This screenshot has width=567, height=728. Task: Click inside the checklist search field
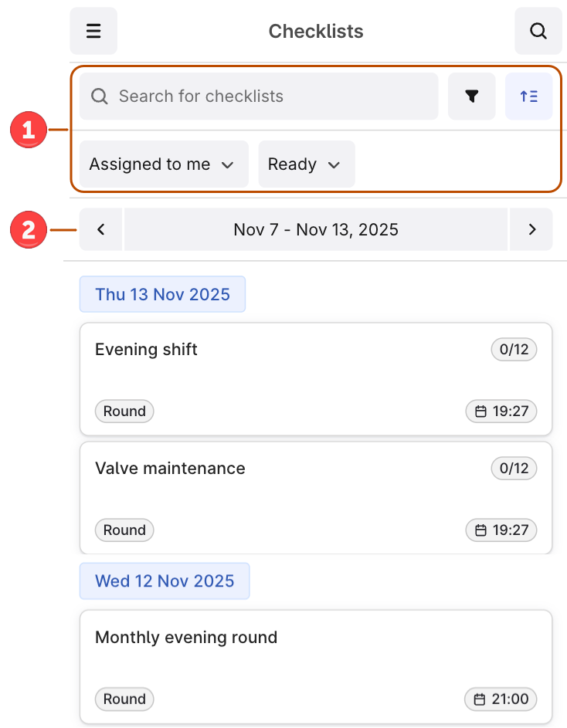pos(259,96)
